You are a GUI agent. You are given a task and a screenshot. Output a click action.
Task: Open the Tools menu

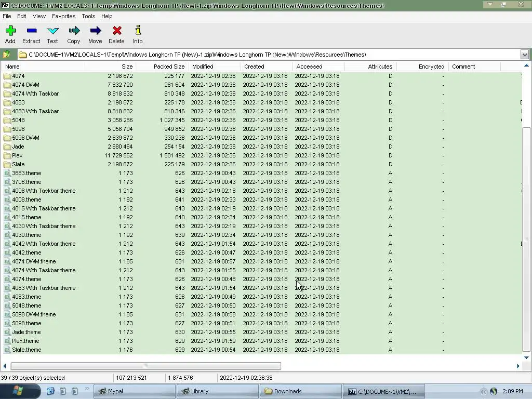(x=88, y=16)
